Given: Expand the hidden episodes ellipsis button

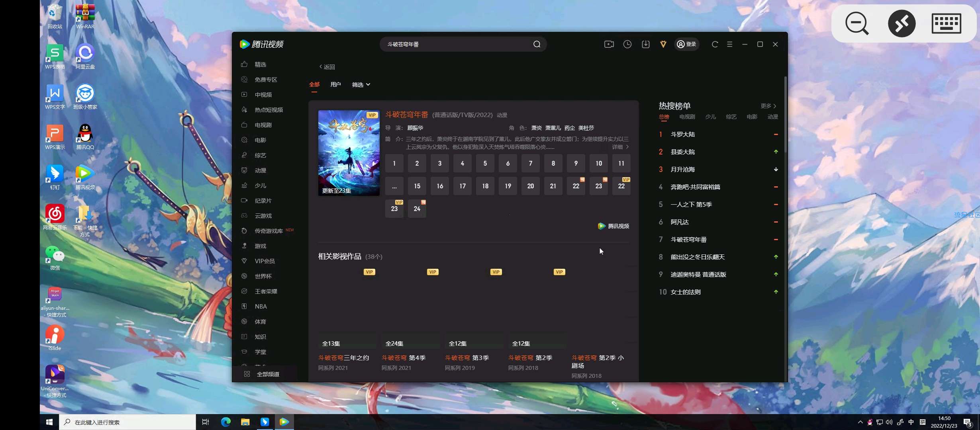Looking at the screenshot, I should click(394, 186).
